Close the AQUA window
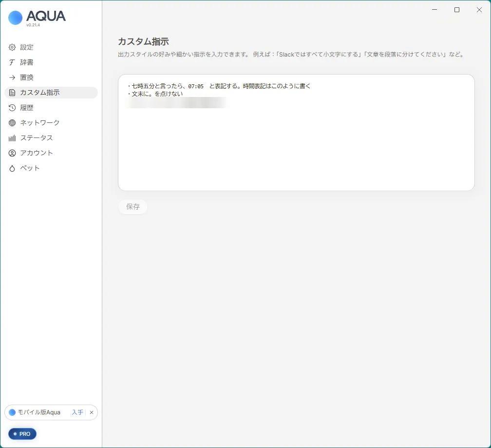The width and height of the screenshot is (491, 448). pyautogui.click(x=479, y=10)
